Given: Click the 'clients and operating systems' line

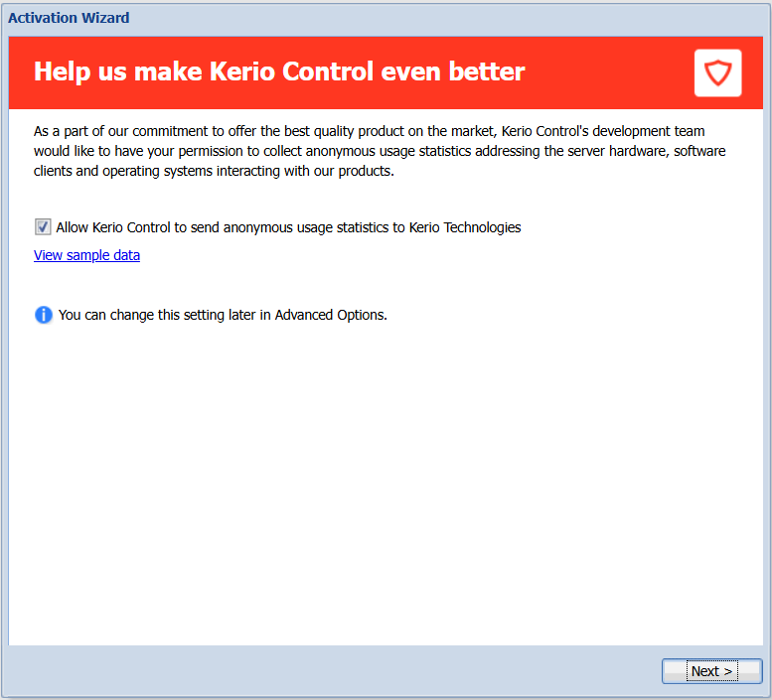Looking at the screenshot, I should click(214, 171).
